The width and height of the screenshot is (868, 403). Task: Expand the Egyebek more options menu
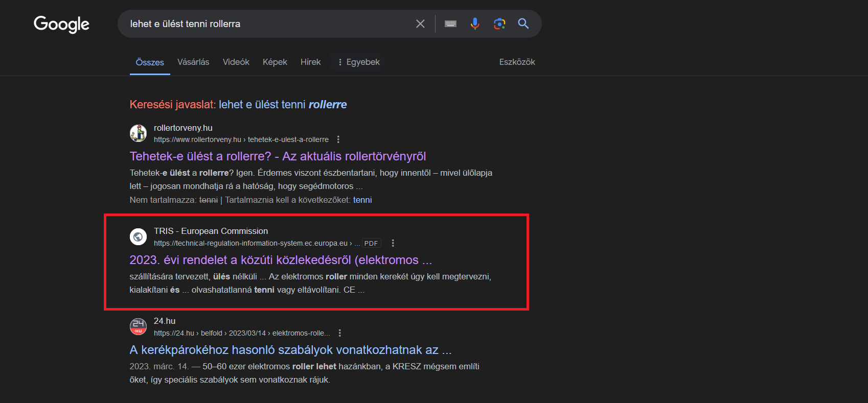pyautogui.click(x=358, y=62)
